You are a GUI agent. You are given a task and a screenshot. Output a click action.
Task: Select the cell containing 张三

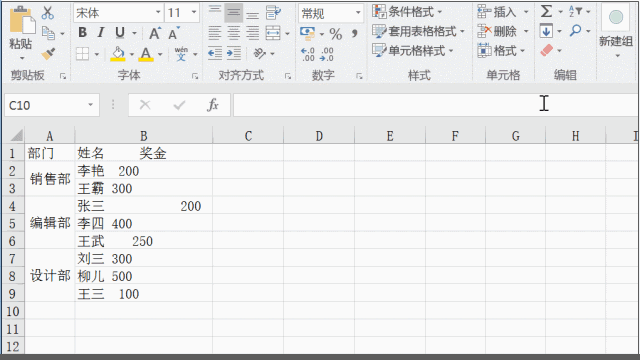coord(144,206)
